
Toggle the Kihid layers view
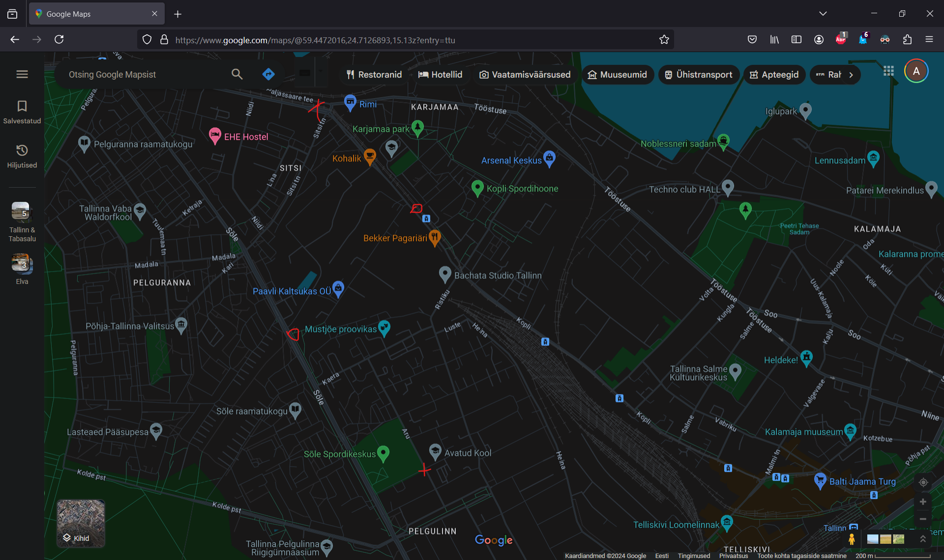81,523
